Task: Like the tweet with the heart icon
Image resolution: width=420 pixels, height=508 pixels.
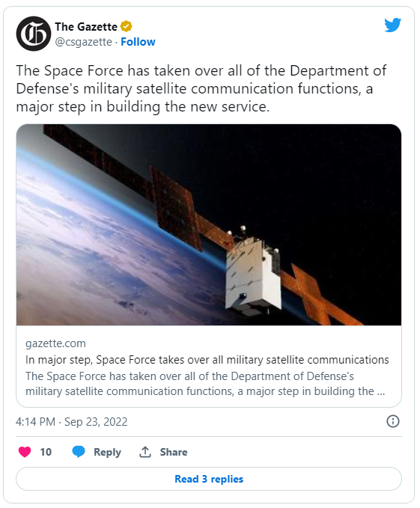Action: [25, 452]
